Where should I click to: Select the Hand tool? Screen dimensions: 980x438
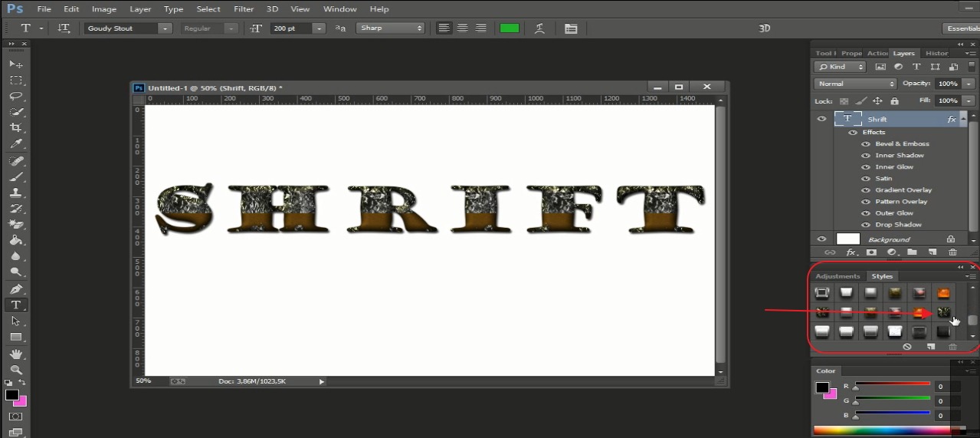(x=15, y=354)
